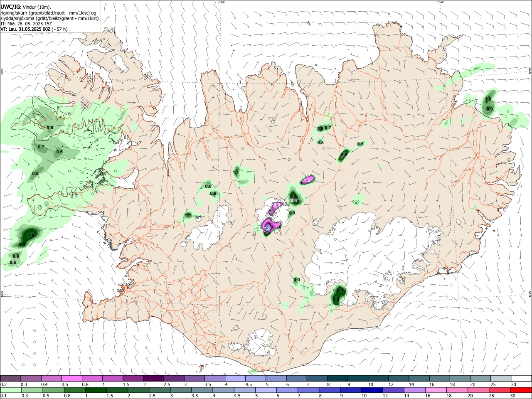The image size is (532, 399).
Task: Click the '1.3' precipitation value off the west coast
Action: pos(22,245)
